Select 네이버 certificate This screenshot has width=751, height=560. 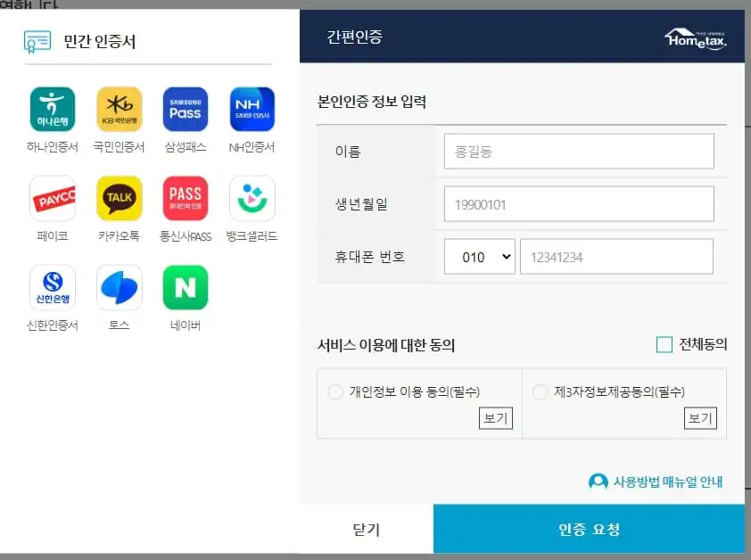pyautogui.click(x=185, y=288)
